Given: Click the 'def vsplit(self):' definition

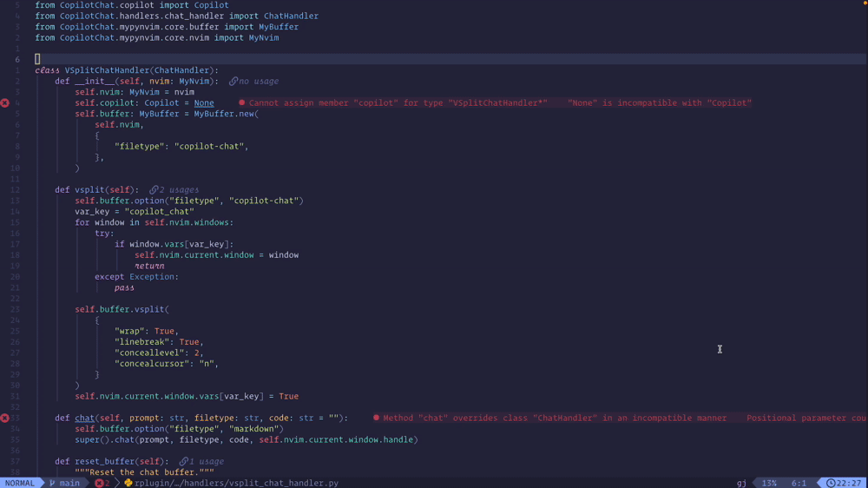Looking at the screenshot, I should click(97, 190).
